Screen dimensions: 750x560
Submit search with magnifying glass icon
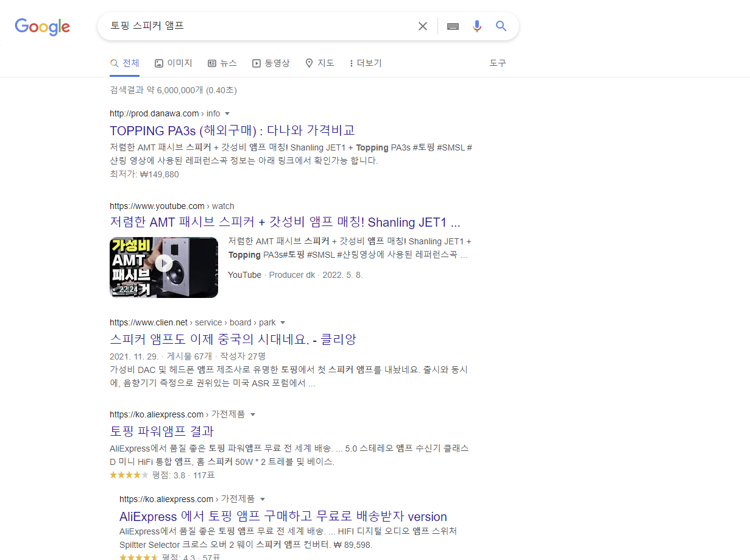point(501,26)
